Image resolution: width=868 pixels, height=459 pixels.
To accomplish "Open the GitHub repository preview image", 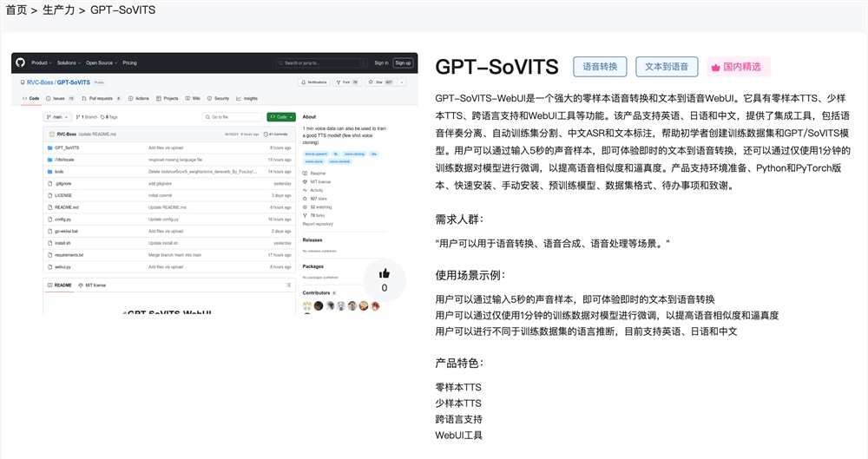I will click(214, 183).
